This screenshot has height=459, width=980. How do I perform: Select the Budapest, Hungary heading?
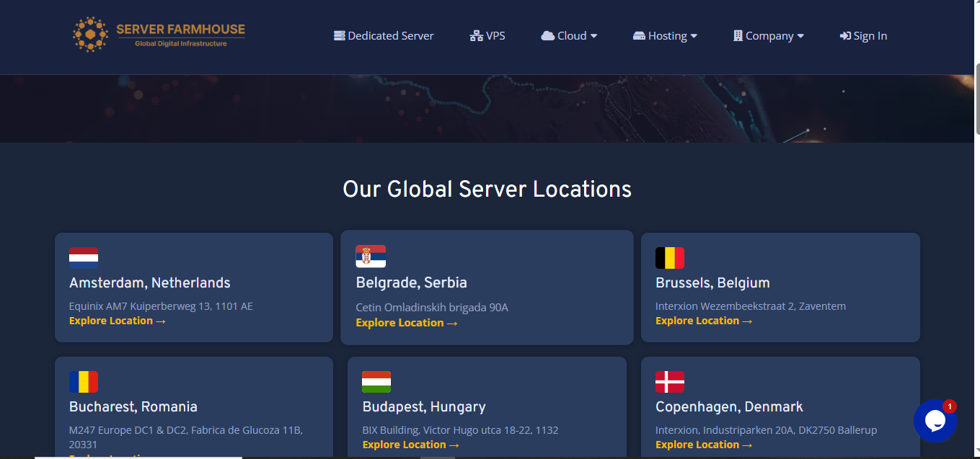(424, 407)
